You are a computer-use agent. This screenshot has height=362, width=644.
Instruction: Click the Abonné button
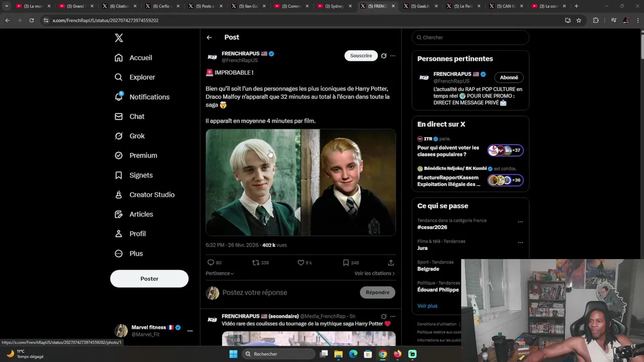point(509,78)
